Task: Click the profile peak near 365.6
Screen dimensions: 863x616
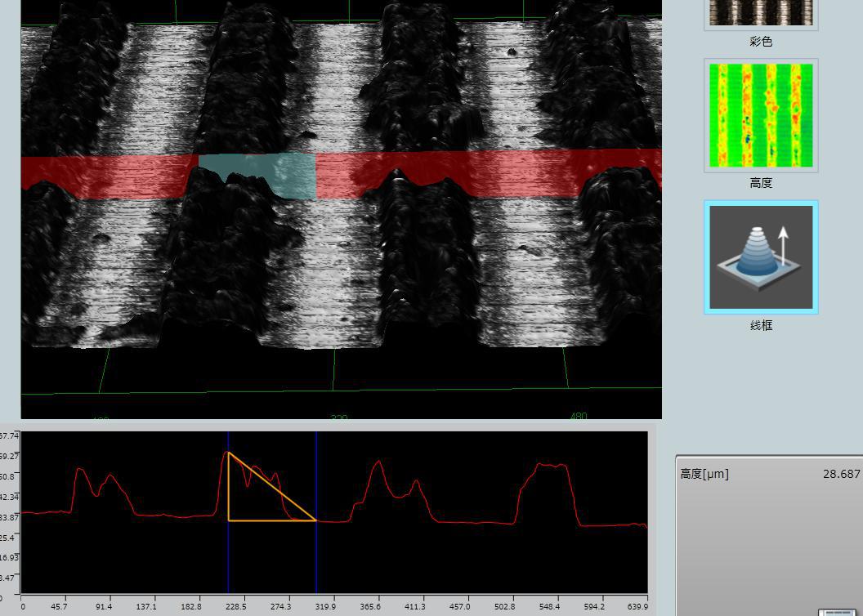Action: pyautogui.click(x=378, y=462)
